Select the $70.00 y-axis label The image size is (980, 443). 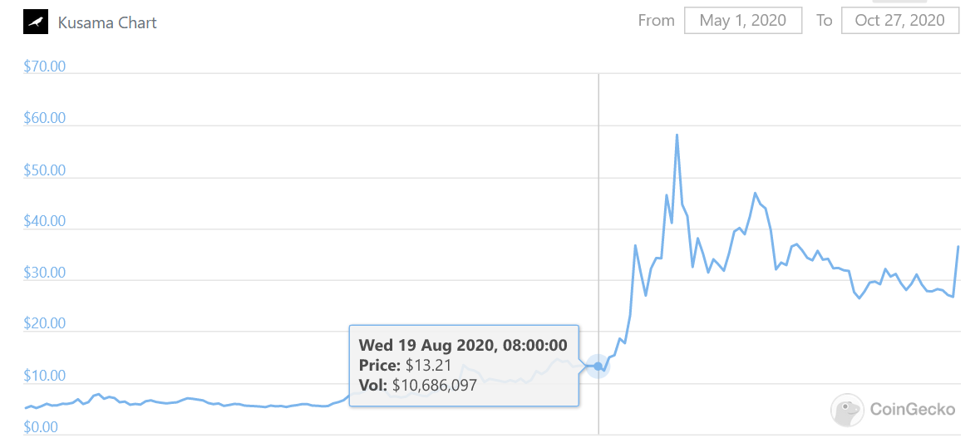(45, 66)
